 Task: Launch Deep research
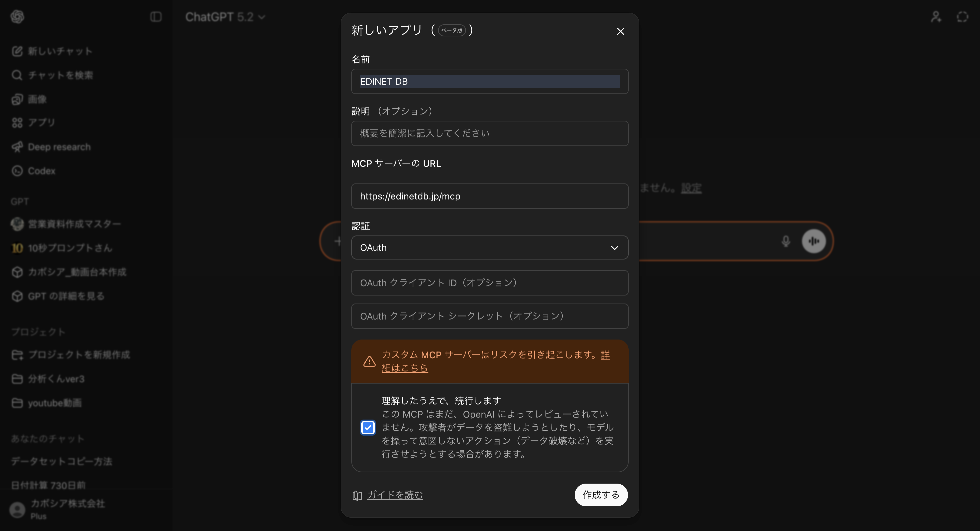[59, 146]
